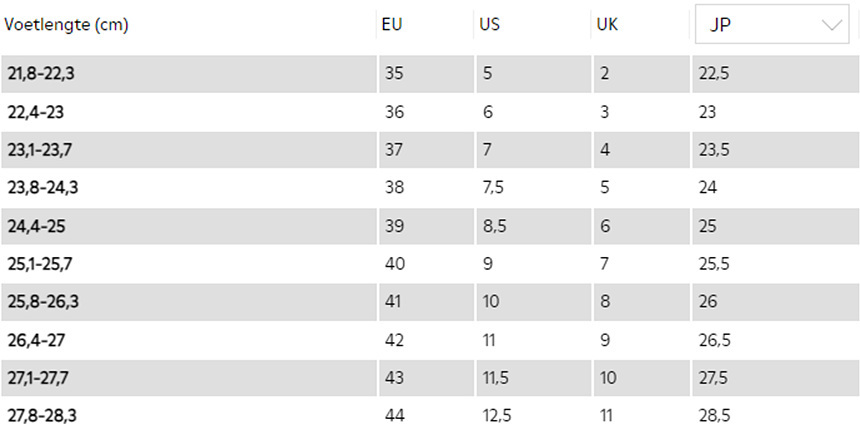
Task: Select US size 8,5 cell
Action: click(x=494, y=226)
